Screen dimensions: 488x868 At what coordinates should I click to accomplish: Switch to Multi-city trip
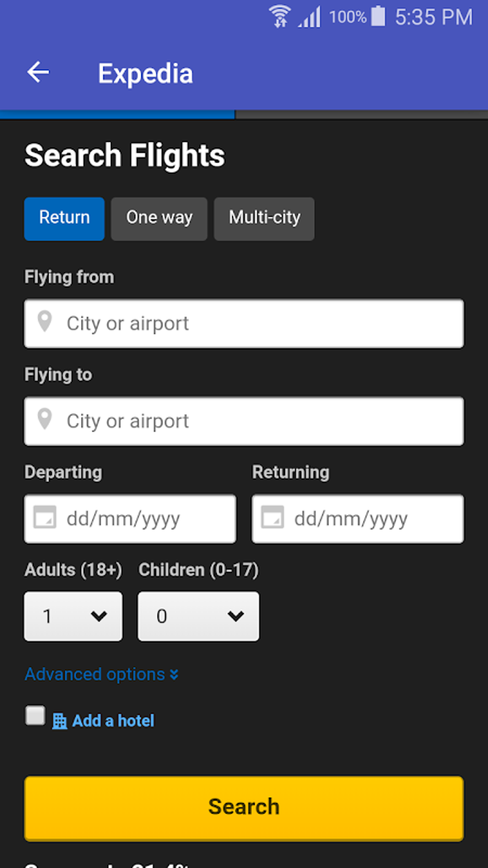click(264, 218)
